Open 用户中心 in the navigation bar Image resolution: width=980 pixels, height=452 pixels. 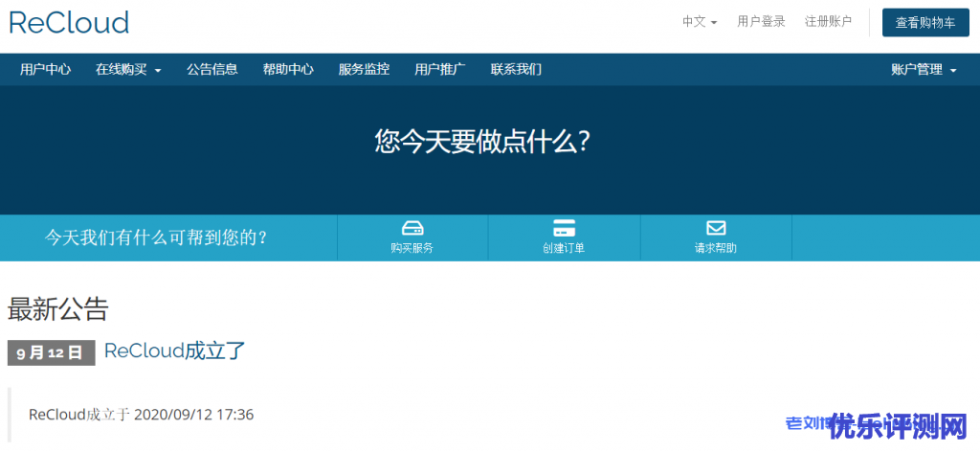(45, 69)
